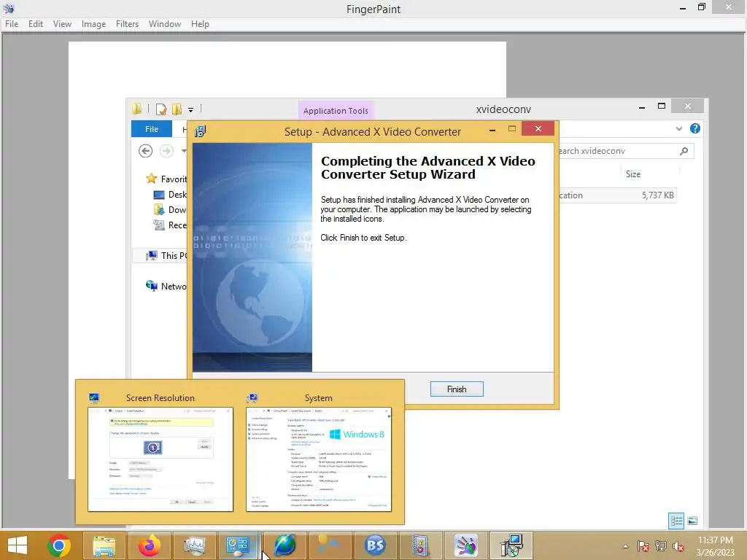Open Action Center flag tray icon
Image resolution: width=747 pixels, height=560 pixels.
click(643, 546)
